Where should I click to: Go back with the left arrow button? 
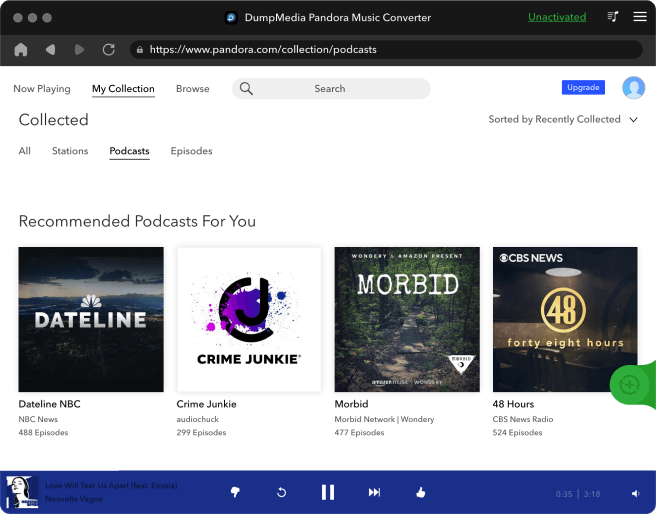click(50, 49)
